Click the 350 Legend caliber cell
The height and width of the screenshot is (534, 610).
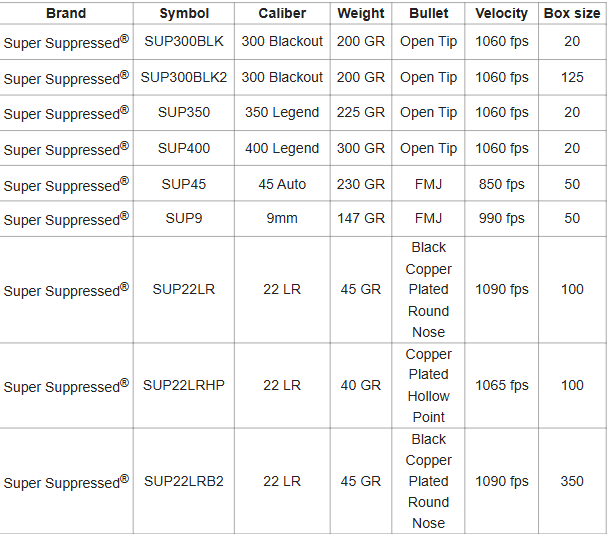pyautogui.click(x=282, y=112)
